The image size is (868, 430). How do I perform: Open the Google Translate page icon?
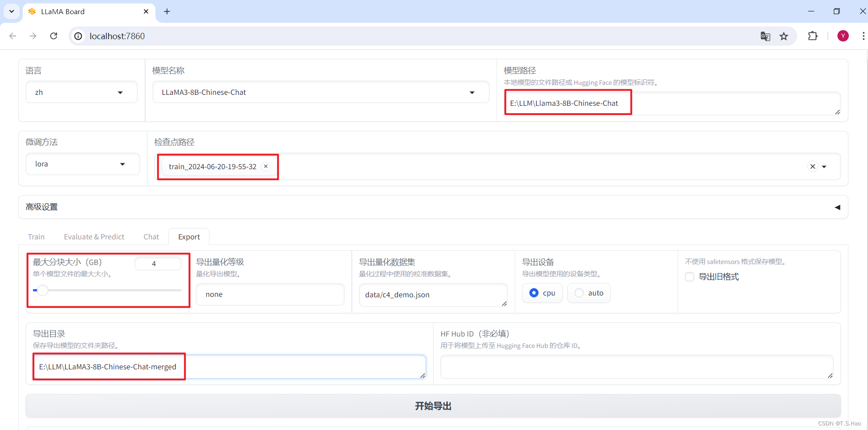765,36
